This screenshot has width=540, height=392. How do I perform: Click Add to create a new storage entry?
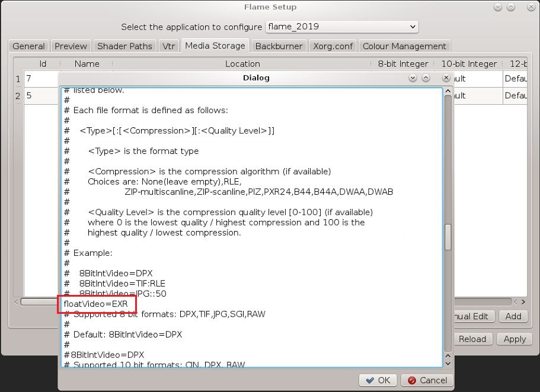(513, 316)
